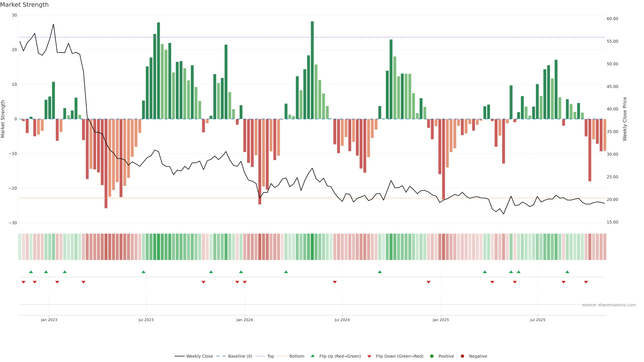
Task: Click flip-up marker just before Jul 2023
Action: point(144,272)
